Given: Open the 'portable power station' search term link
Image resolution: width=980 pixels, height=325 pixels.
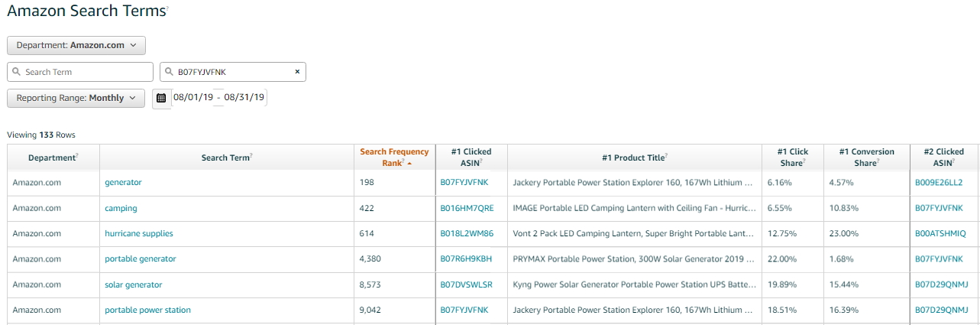Looking at the screenshot, I should pos(148,310).
